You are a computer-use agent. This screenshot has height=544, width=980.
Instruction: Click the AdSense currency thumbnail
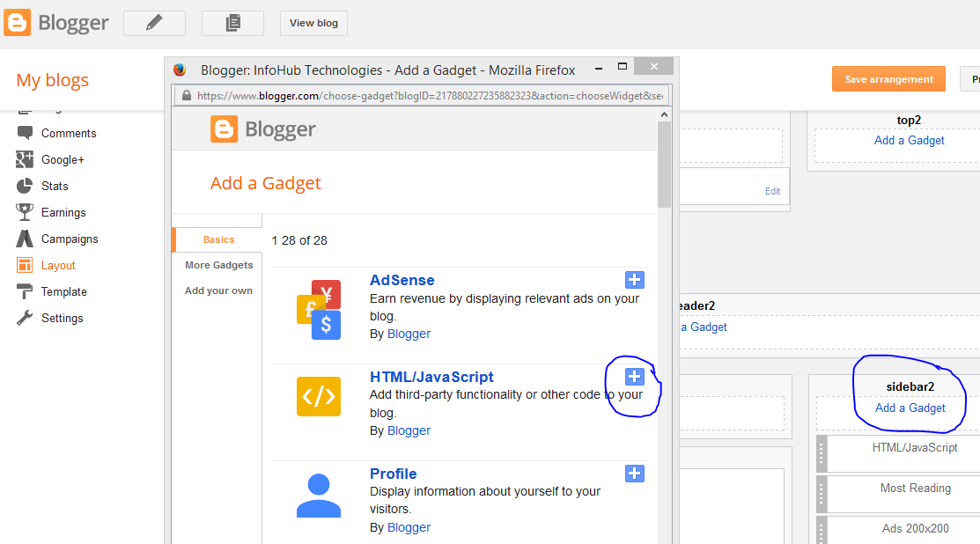point(319,310)
